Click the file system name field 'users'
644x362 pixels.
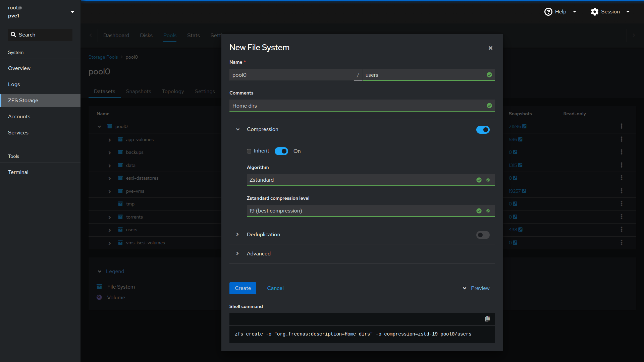[429, 75]
